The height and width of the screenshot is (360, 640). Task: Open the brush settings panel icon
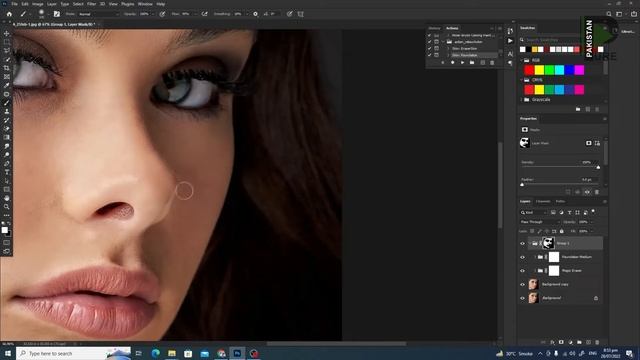click(x=57, y=14)
